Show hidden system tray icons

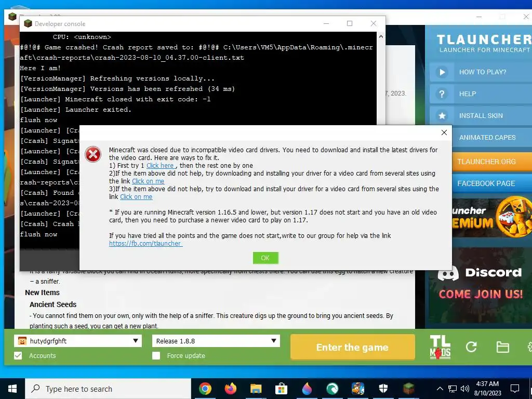click(440, 389)
